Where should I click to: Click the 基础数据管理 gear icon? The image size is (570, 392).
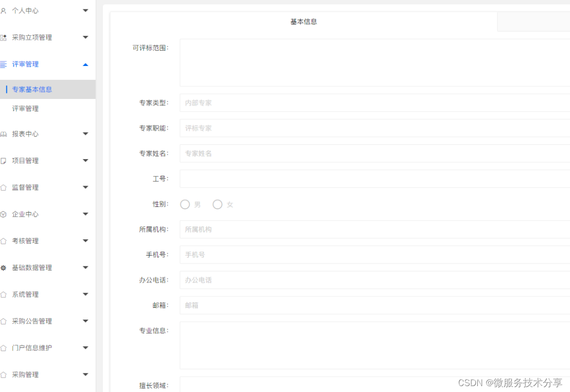click(5, 267)
